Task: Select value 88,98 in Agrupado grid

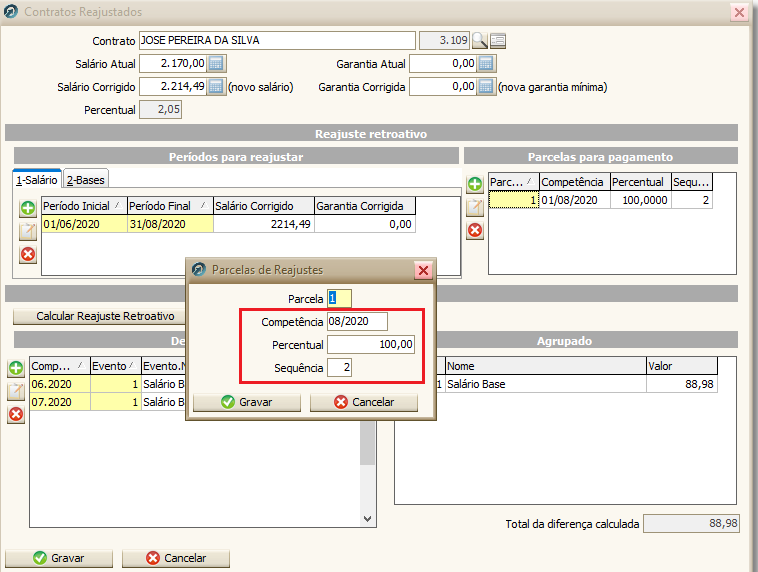Action: pyautogui.click(x=682, y=384)
